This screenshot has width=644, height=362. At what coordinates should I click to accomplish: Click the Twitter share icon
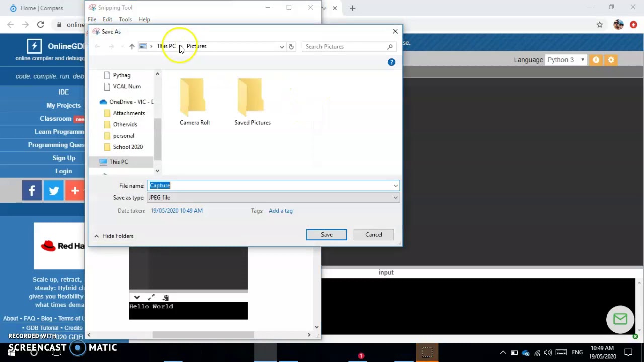pos(54,191)
